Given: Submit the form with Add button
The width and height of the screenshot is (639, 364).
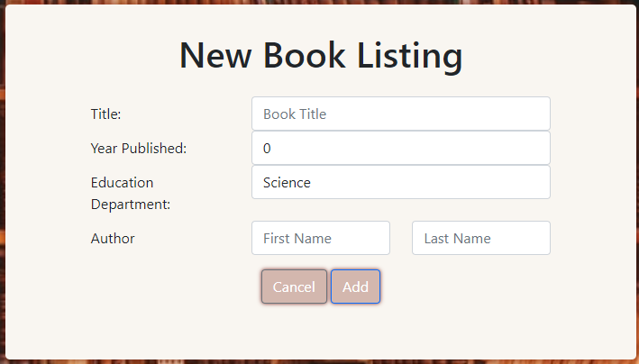Looking at the screenshot, I should [x=355, y=287].
